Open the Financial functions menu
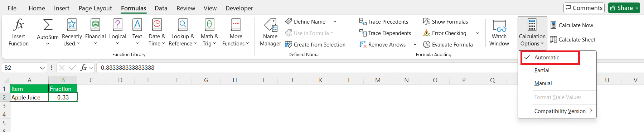Viewport: 644px width, 132px height. coord(95,33)
